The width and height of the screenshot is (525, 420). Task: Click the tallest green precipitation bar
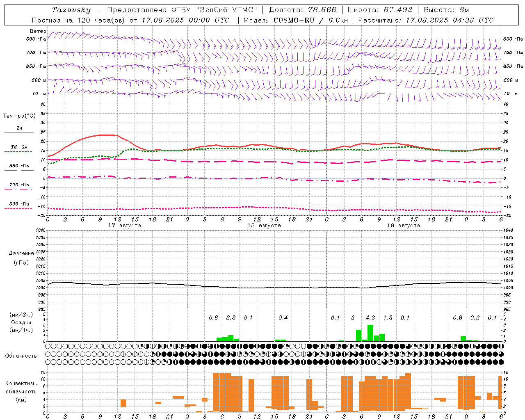(x=370, y=333)
